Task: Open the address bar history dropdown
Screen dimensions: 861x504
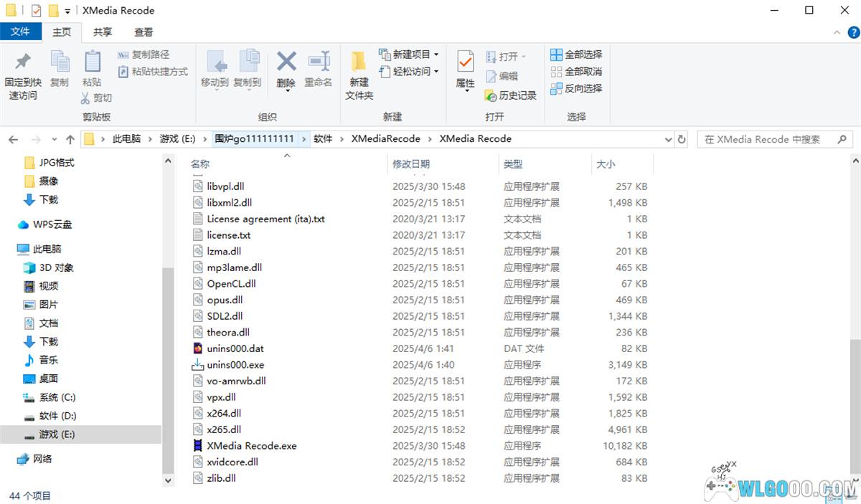Action: coord(668,139)
